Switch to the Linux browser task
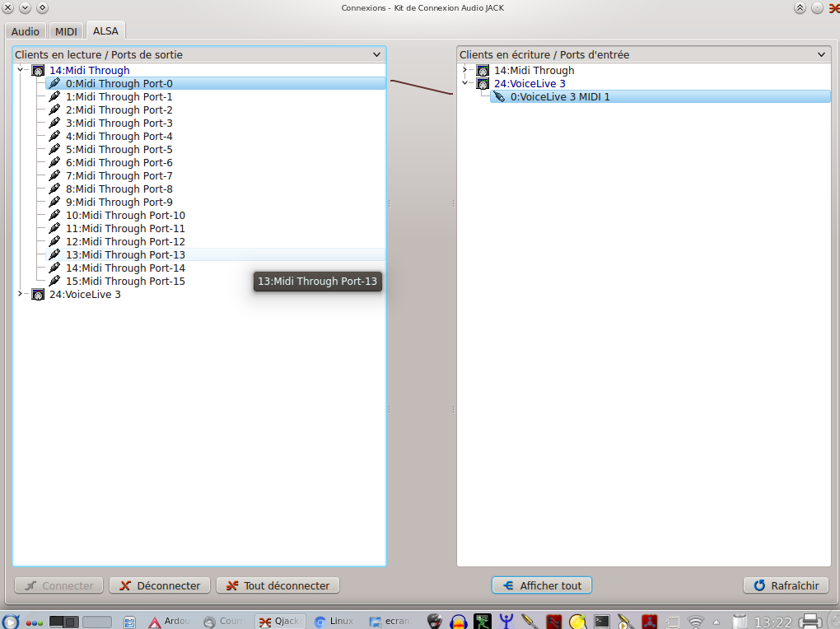Viewport: 840px width, 629px height. coord(335,622)
